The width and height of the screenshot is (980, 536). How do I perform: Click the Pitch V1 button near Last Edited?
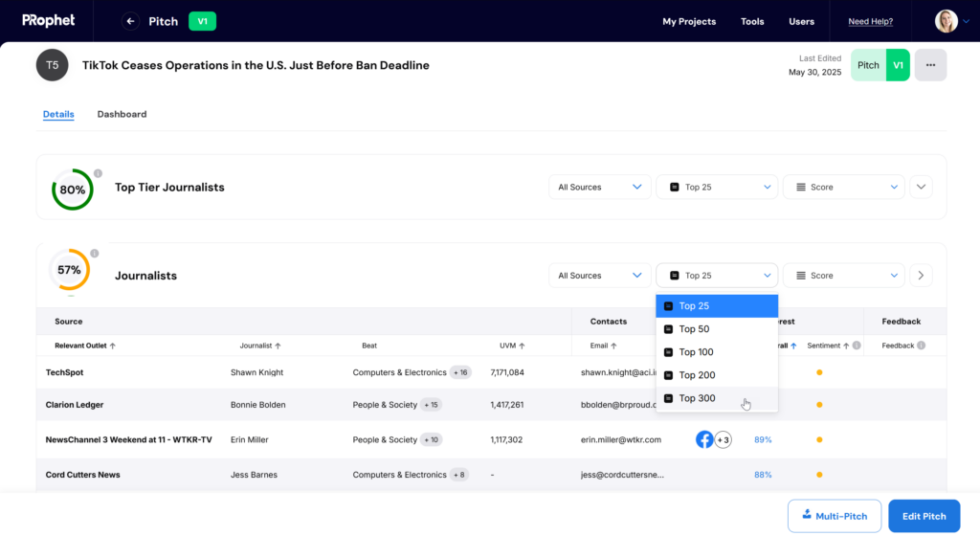(x=880, y=65)
